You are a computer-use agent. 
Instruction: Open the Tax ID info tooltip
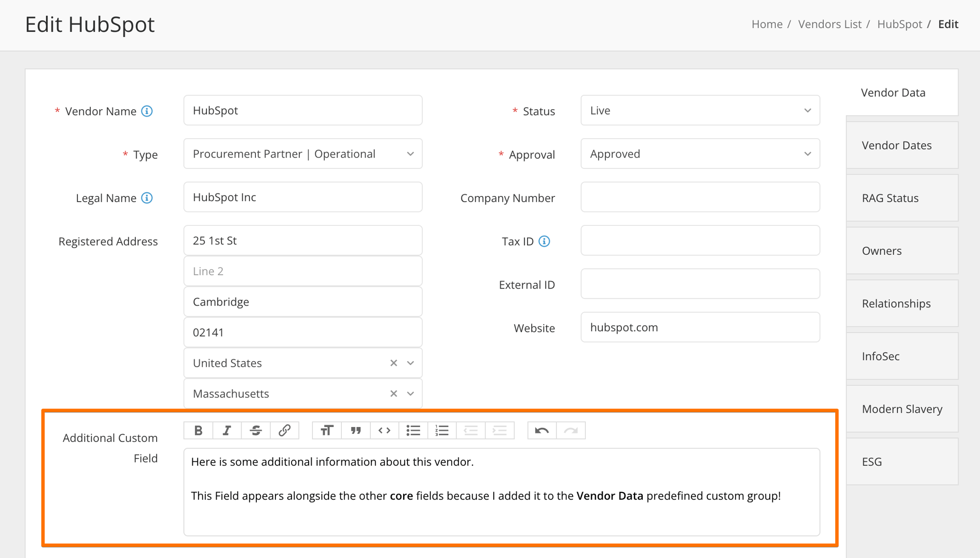point(545,241)
